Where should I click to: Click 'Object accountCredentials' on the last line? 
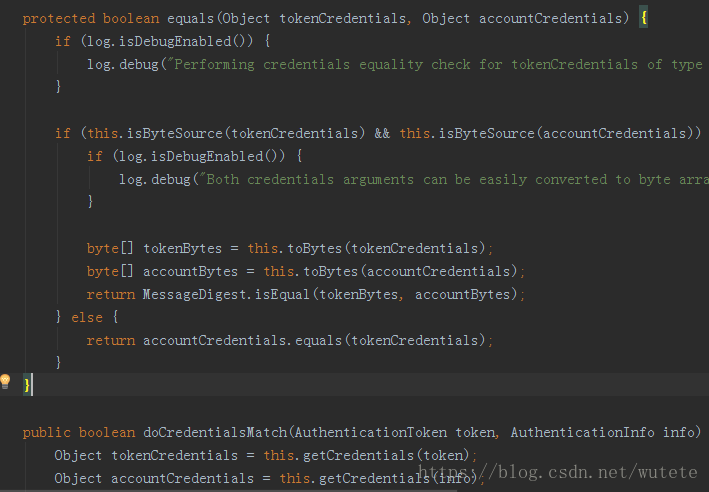click(154, 478)
